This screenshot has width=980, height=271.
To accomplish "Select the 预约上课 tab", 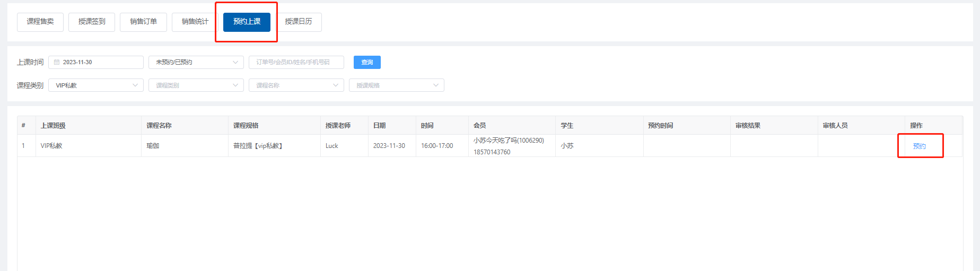I will [x=247, y=22].
